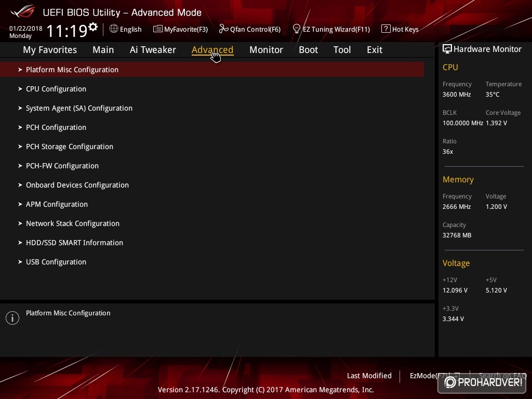Expand Onboard Devices Configuration arrow
Image resolution: width=532 pixels, height=399 pixels.
[x=20, y=185]
